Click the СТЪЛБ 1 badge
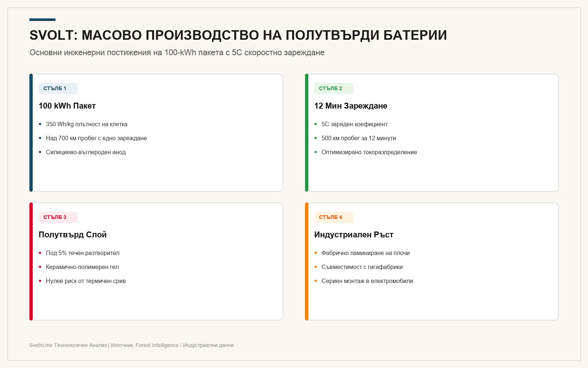 58,88
